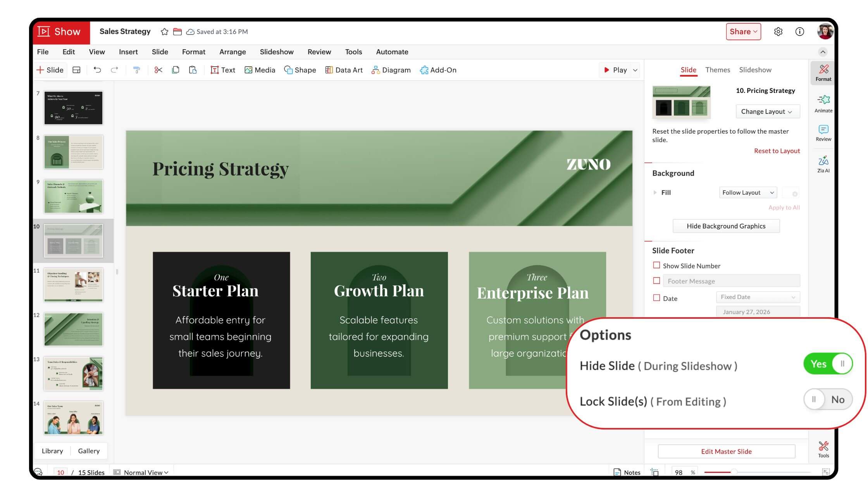Check the Show Slide Number box
868x488 pixels.
point(656,266)
